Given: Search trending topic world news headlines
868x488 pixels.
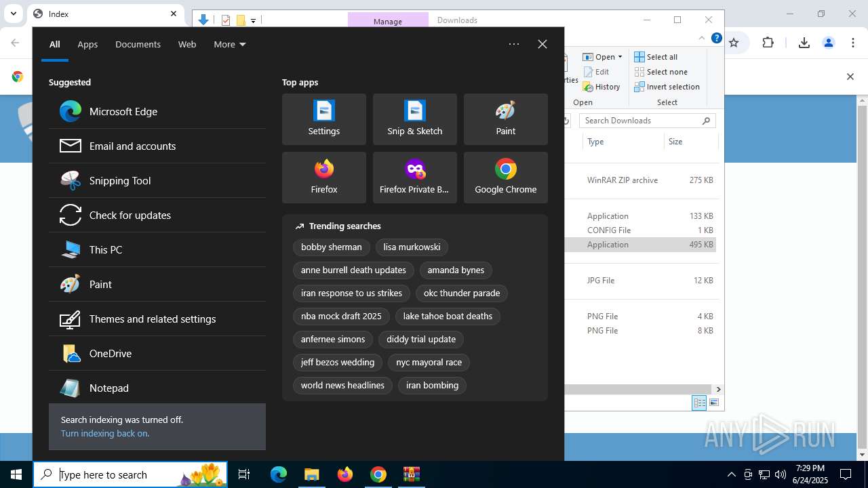Looking at the screenshot, I should [x=342, y=386].
